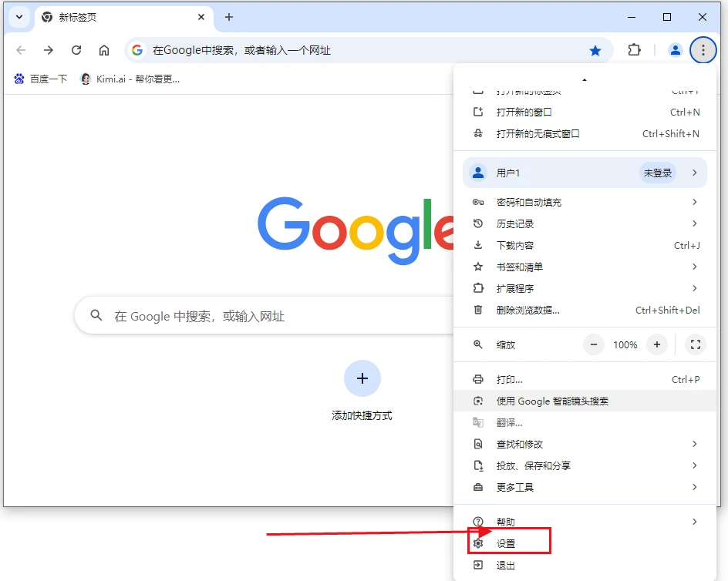Viewport: 728px width, 581px height.
Task: Expand the 投放、保存和分享 submenu arrow
Action: [695, 465]
